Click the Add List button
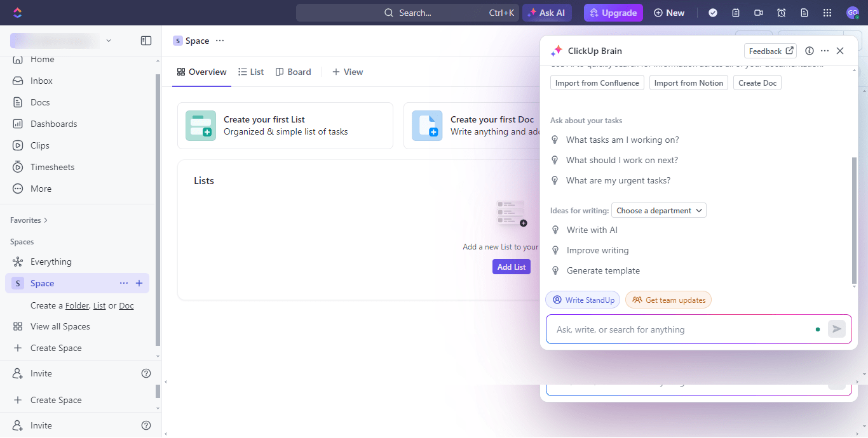This screenshot has width=868, height=438. click(x=512, y=267)
